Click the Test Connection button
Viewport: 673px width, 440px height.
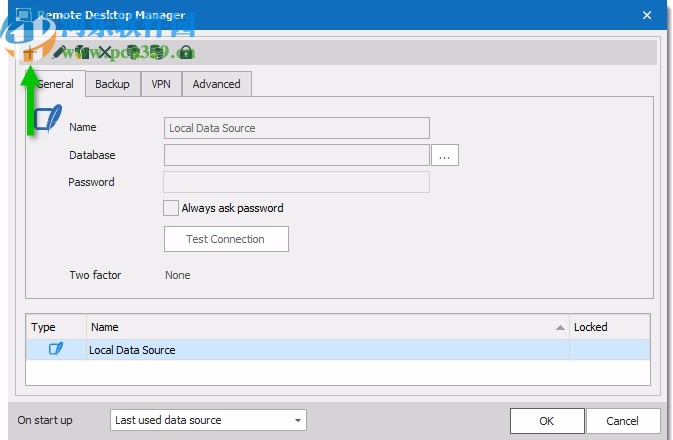tap(226, 239)
